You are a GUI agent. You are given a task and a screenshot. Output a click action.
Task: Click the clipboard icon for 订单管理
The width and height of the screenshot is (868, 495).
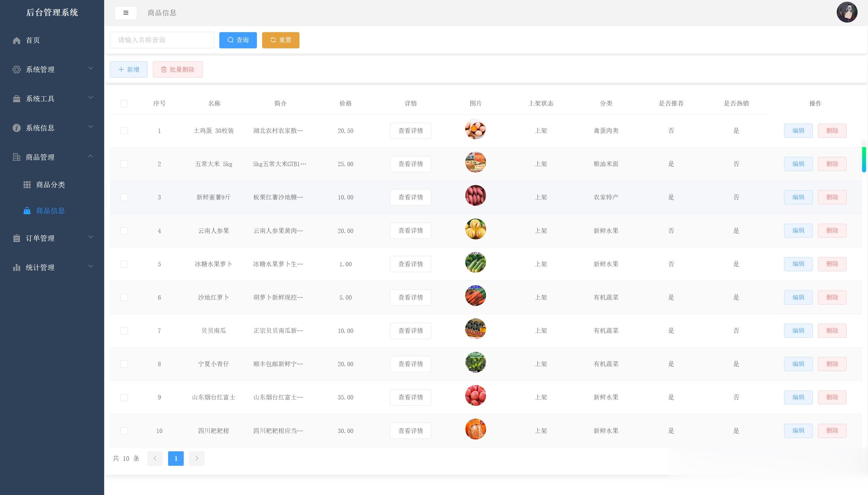tap(16, 238)
